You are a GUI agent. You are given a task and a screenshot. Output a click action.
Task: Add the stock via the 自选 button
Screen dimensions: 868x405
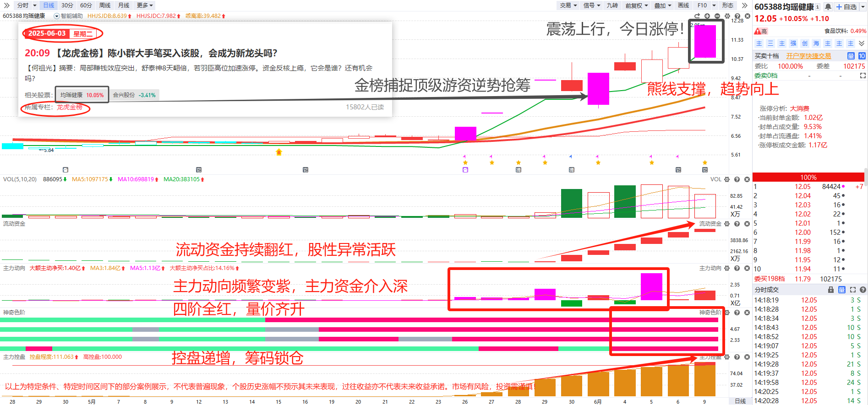[x=846, y=7]
